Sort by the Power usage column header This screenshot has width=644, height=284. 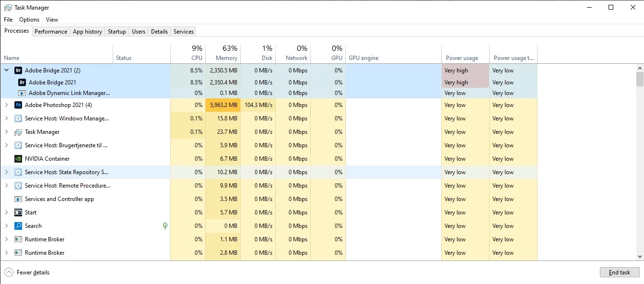click(x=465, y=54)
